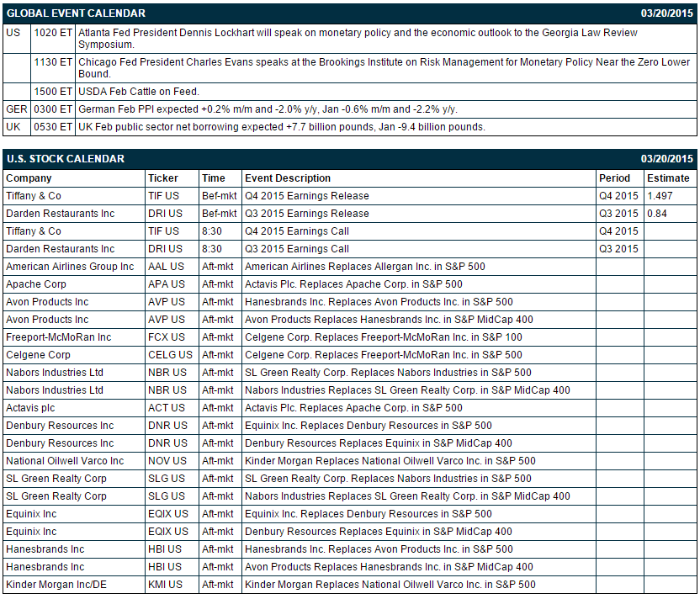Click the AAL US ticker
The image size is (700, 599).
pos(166,267)
